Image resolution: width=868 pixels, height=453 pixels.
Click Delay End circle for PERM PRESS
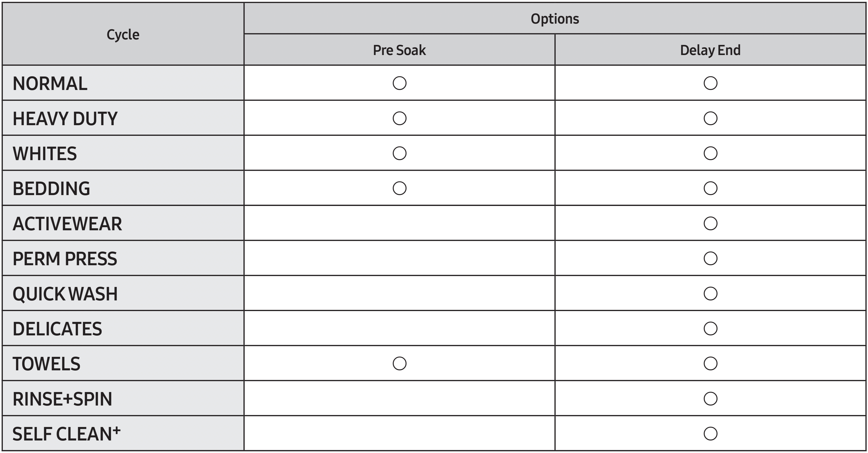[710, 258]
